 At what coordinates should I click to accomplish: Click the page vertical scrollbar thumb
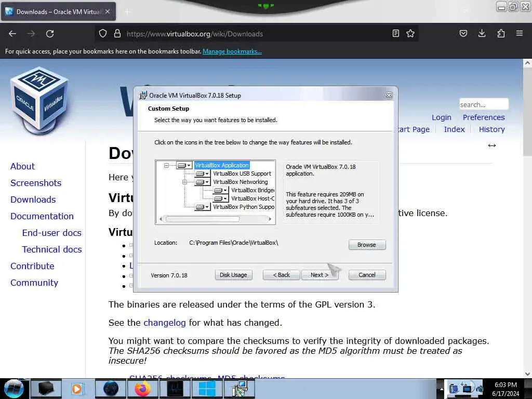(x=527, y=111)
